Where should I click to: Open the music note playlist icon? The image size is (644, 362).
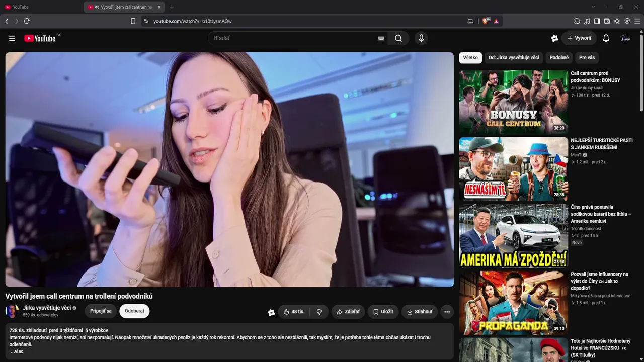tap(587, 21)
